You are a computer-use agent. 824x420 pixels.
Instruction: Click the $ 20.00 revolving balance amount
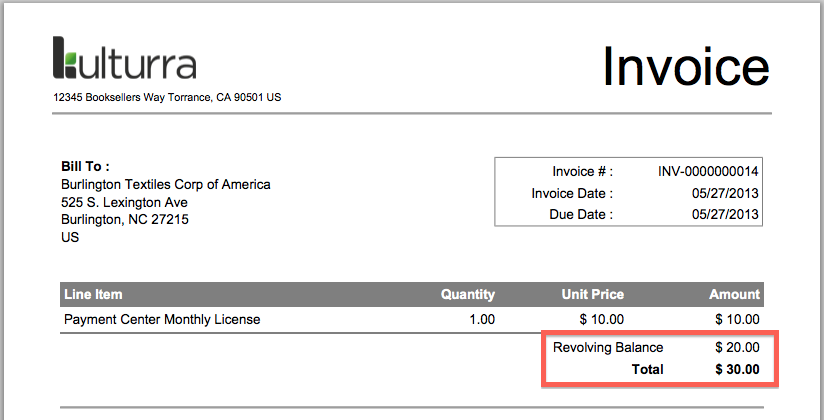pyautogui.click(x=737, y=348)
